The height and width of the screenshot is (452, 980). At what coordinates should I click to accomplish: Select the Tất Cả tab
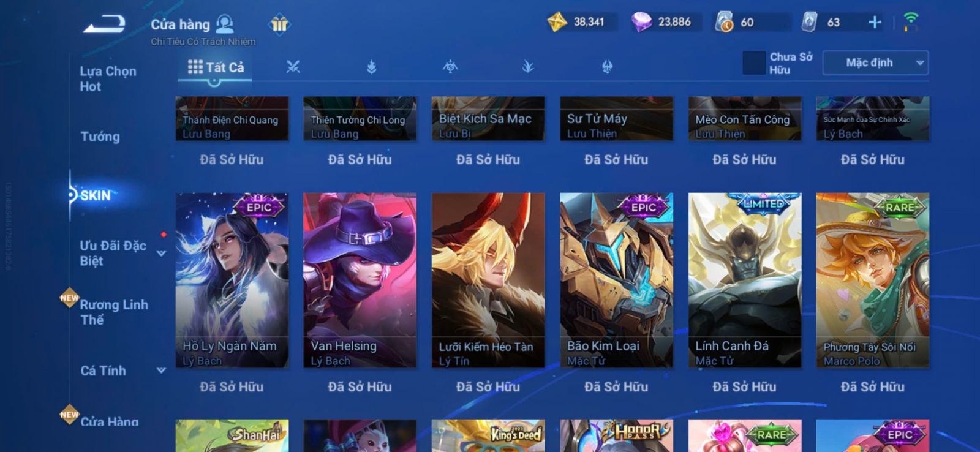215,67
